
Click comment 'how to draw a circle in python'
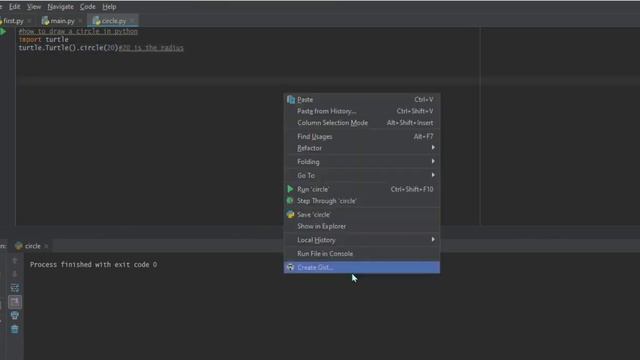click(78, 31)
